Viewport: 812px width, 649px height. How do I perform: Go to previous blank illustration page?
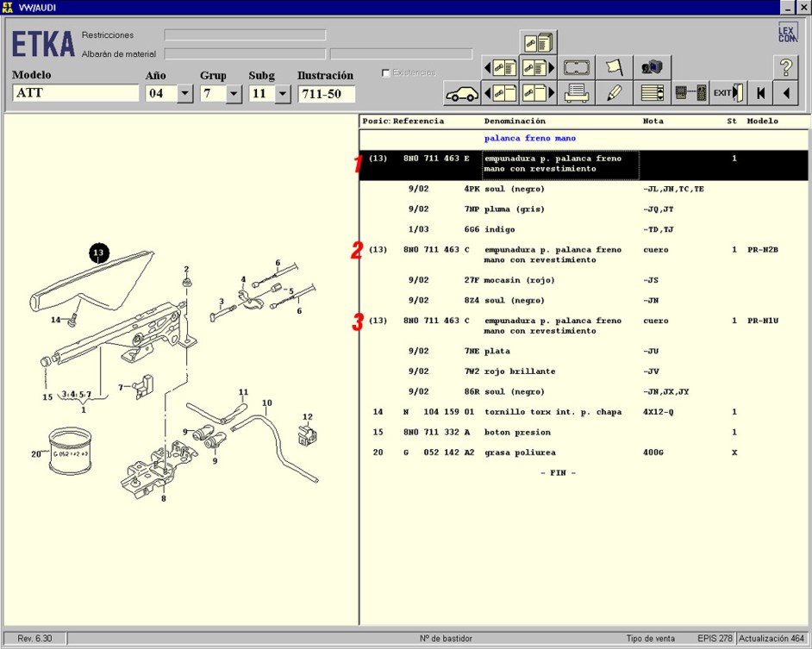coord(500,93)
